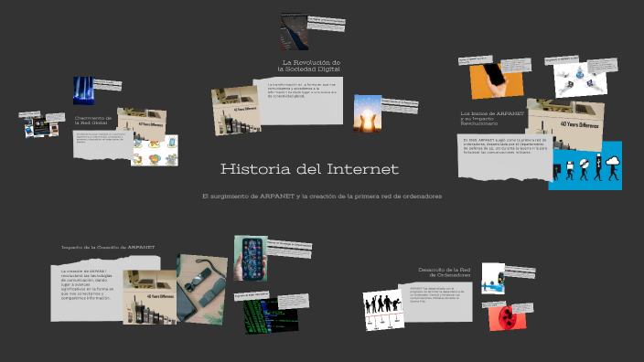Image resolution: width=644 pixels, height=362 pixels.
Task: Click the gray text note under 'Crecimiento de la Red Global'
Action: pyautogui.click(x=103, y=144)
